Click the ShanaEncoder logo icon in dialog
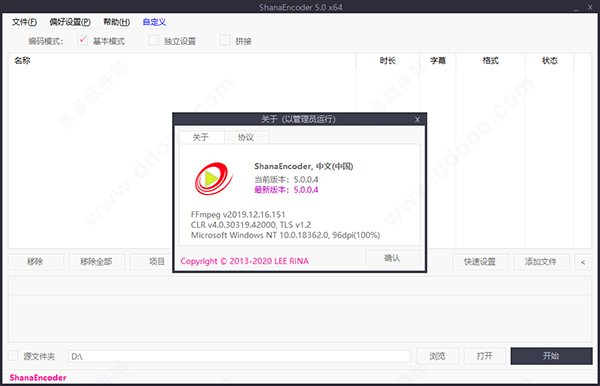 pos(214,178)
